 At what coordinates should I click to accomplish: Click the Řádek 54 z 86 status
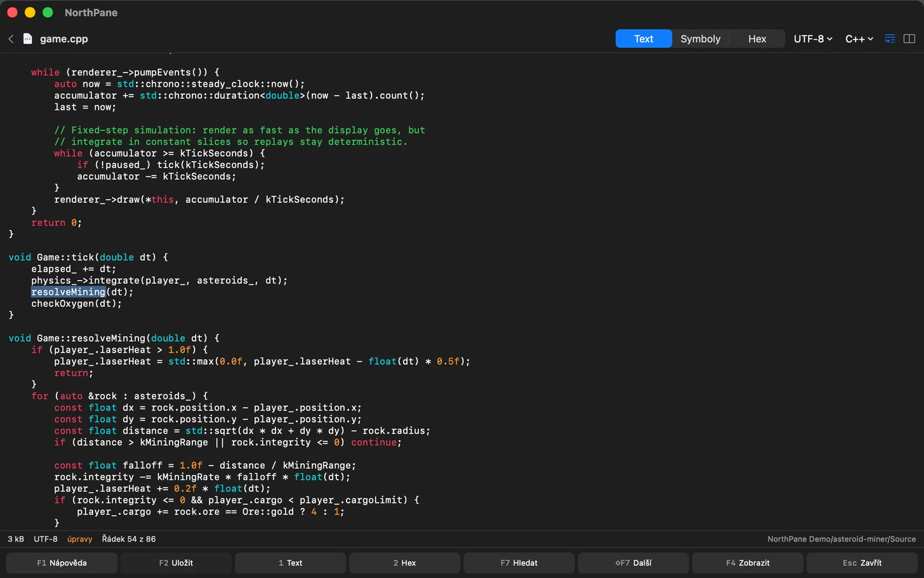pos(128,539)
